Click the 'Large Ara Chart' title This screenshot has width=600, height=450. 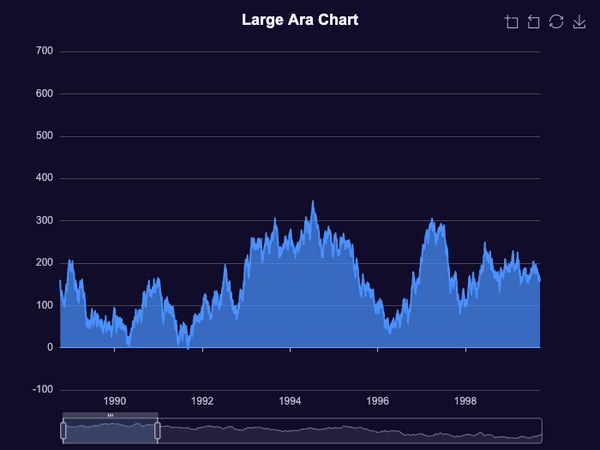(x=300, y=20)
